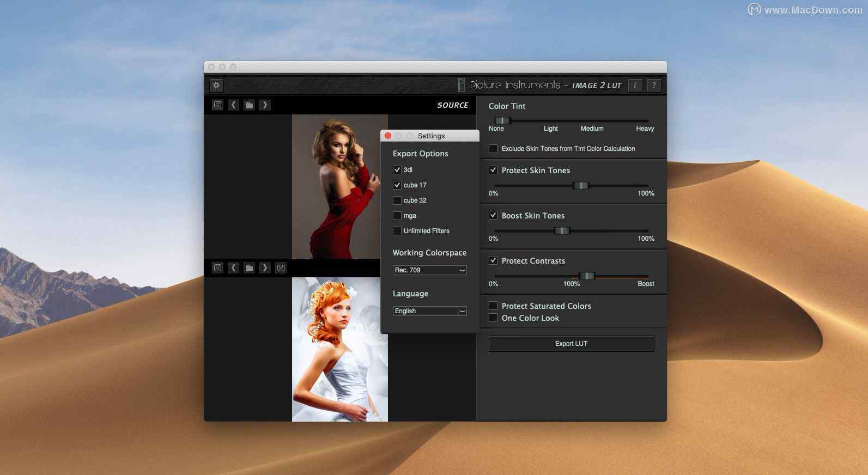Click the source image of woman in red dress
Viewport: 868px width, 475px height.
click(x=336, y=186)
